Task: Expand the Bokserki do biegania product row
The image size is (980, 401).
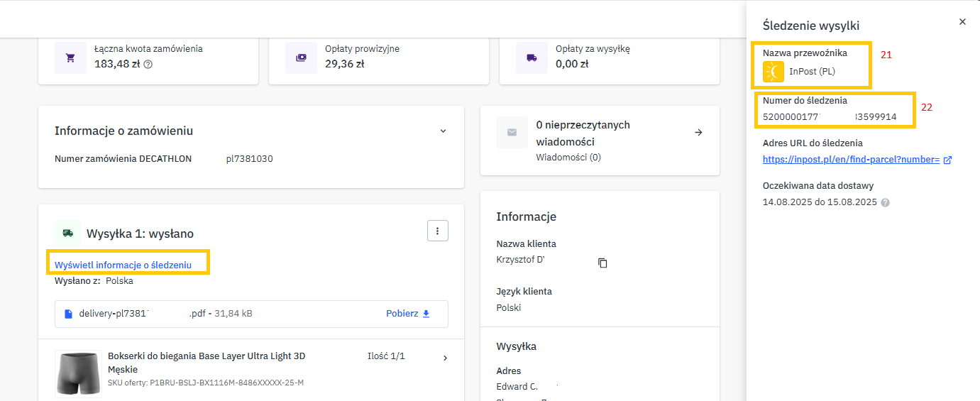Action: (x=445, y=358)
